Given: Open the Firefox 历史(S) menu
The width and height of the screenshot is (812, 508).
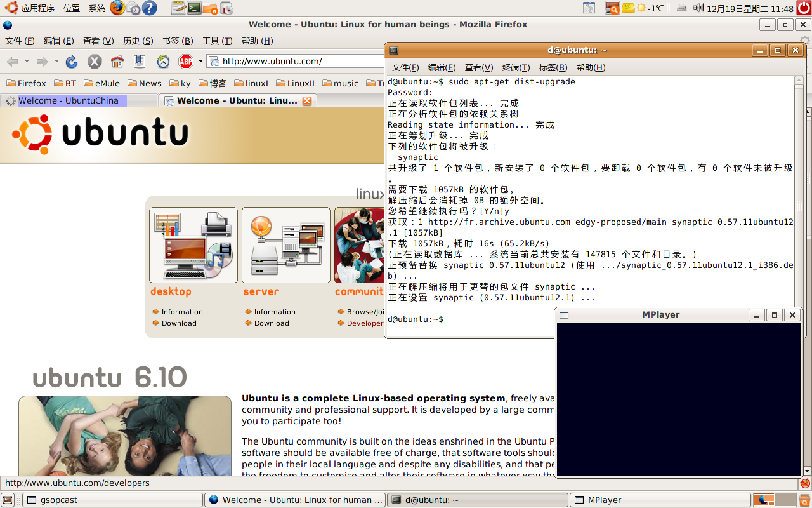Looking at the screenshot, I should (138, 41).
